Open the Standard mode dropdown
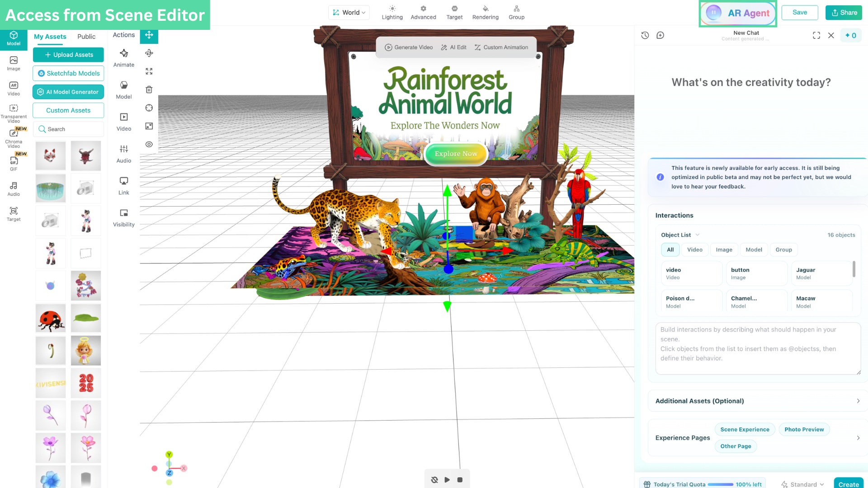Image resolution: width=868 pixels, height=488 pixels. (802, 484)
